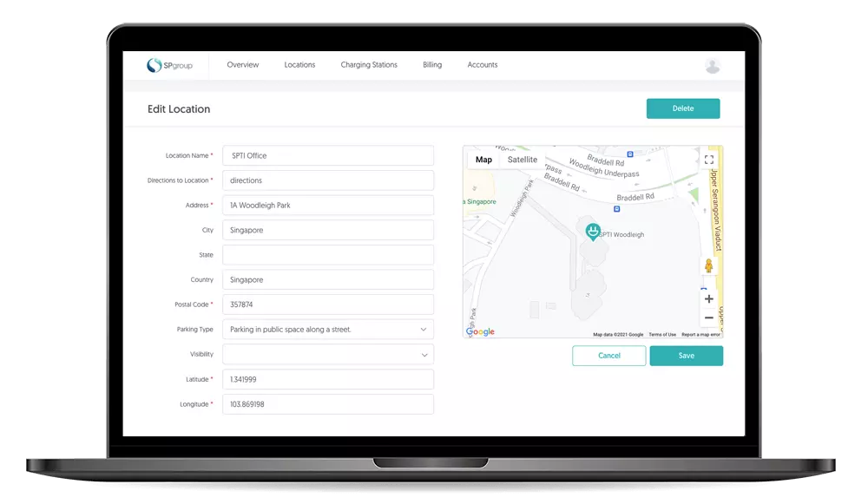Go to Locations section
Image resolution: width=868 pixels, height=504 pixels.
click(x=299, y=65)
